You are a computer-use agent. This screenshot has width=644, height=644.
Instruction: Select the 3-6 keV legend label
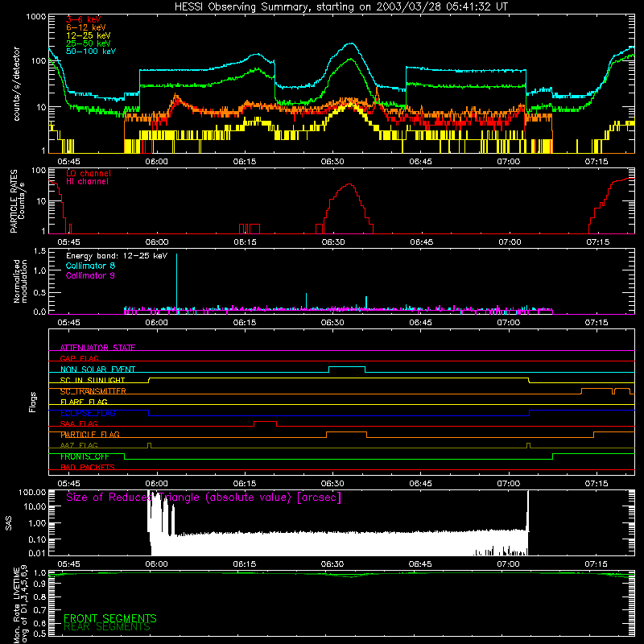point(83,19)
